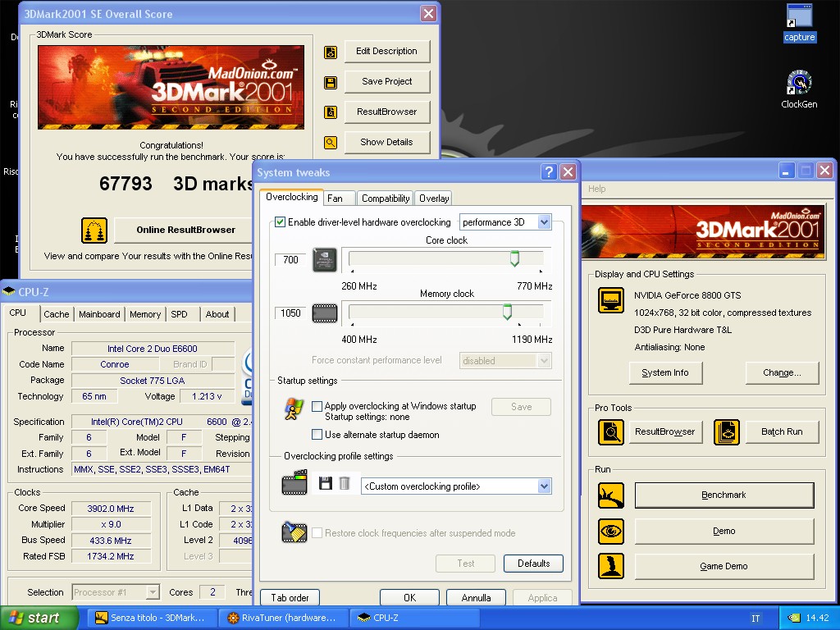Switch to RivaTuner taskbar item
The height and width of the screenshot is (630, 840).
[283, 618]
